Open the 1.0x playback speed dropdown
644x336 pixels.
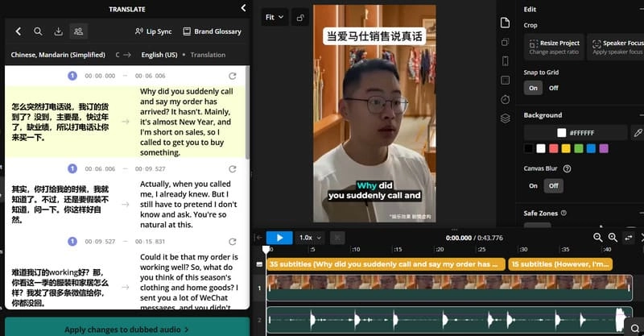pyautogui.click(x=310, y=238)
